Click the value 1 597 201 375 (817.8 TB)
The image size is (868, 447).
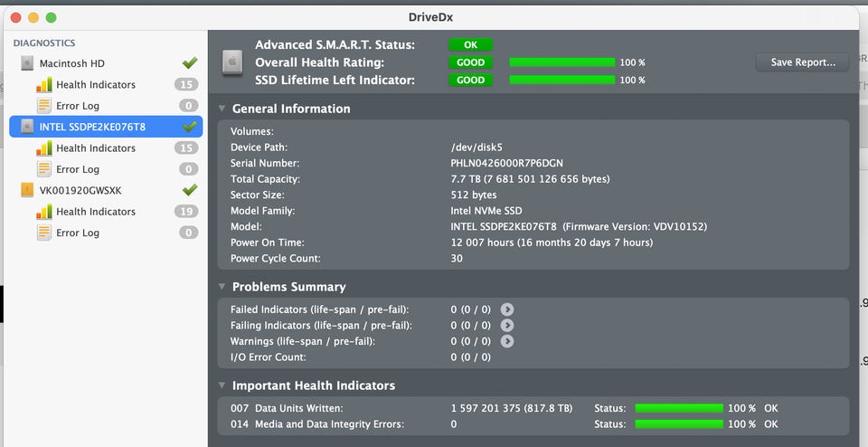tap(512, 408)
